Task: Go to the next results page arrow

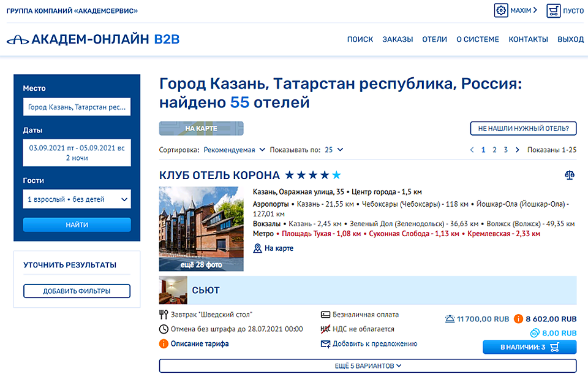Action: point(518,150)
